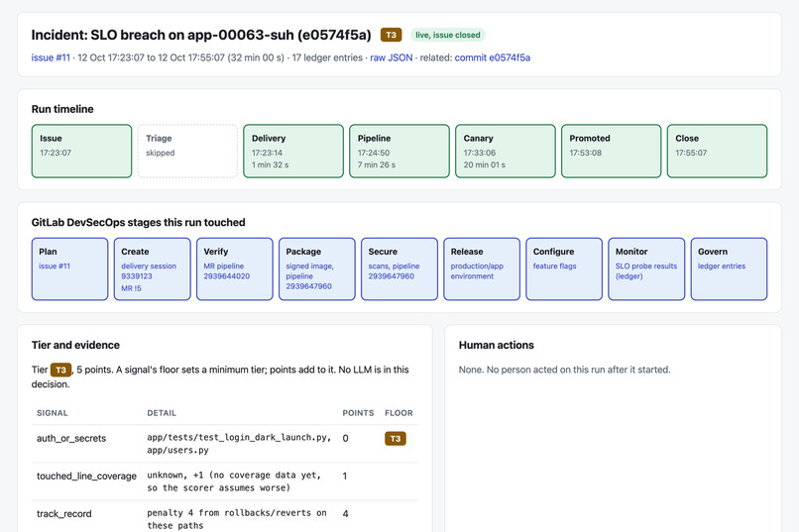Click points value 4 in track_record row
The height and width of the screenshot is (532, 799).
(346, 514)
